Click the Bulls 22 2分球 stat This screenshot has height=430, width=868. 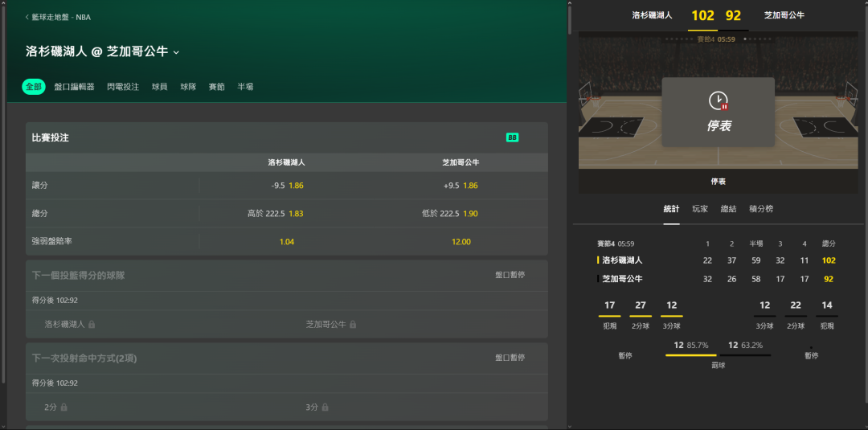(796, 313)
